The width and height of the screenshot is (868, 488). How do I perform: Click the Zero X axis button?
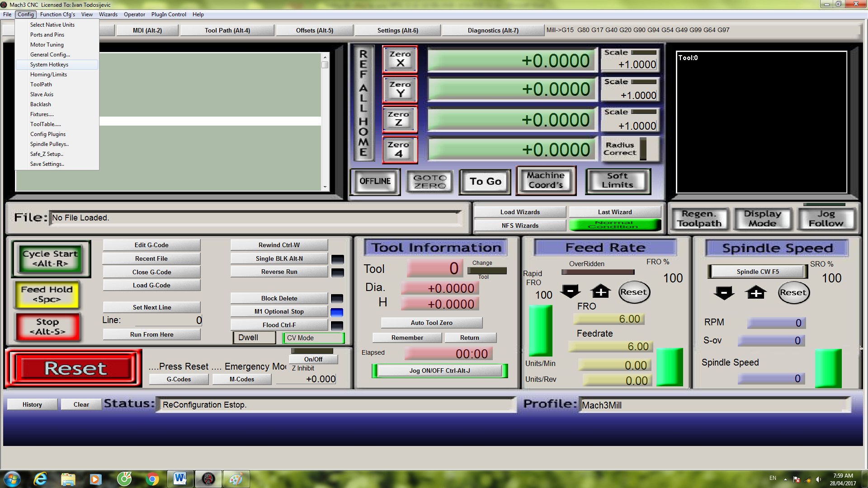400,59
